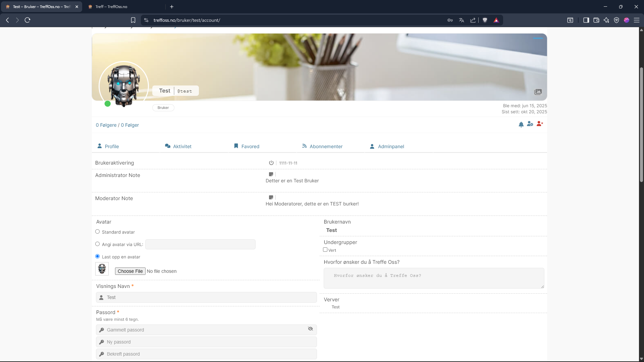Toggle old password visibility eye icon
The height and width of the screenshot is (362, 644).
(x=310, y=329)
